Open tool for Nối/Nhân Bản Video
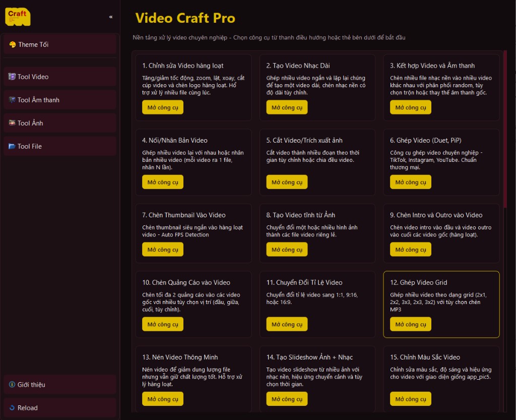The height and width of the screenshot is (420, 516). [163, 182]
